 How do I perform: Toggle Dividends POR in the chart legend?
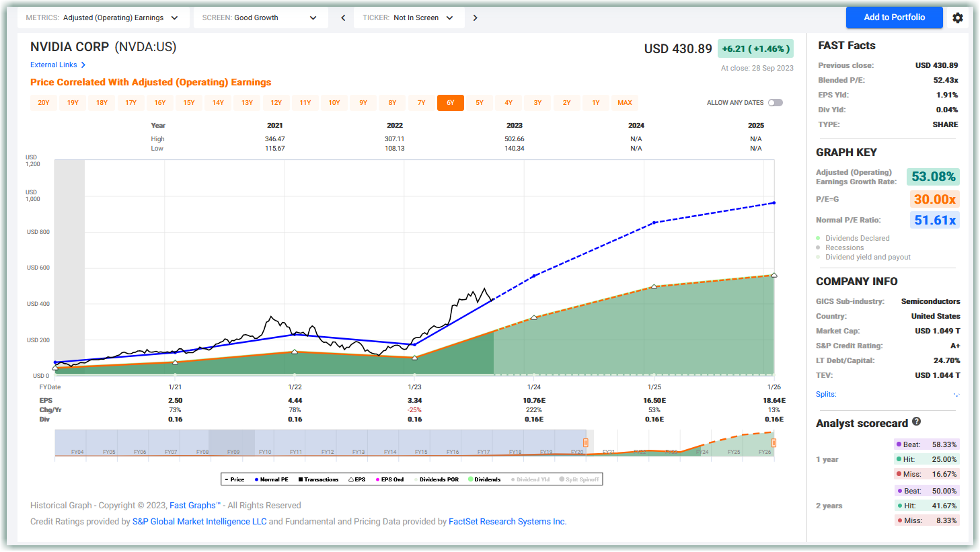point(437,479)
